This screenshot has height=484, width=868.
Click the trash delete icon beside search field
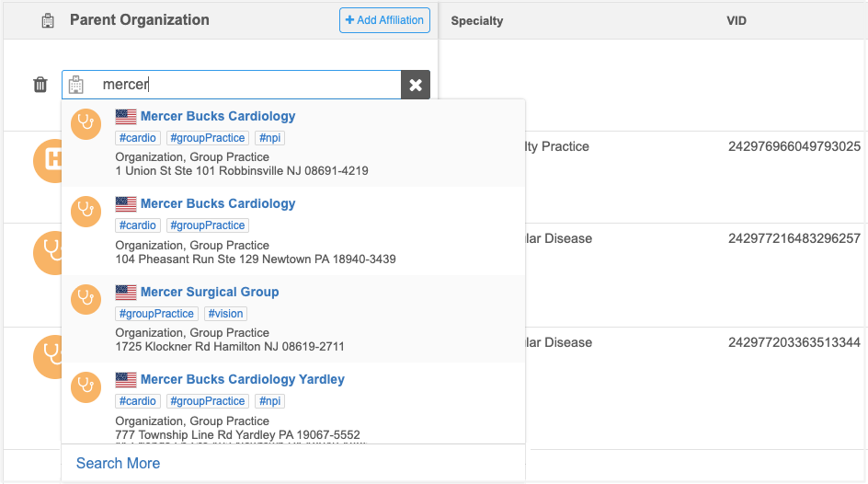(x=40, y=85)
